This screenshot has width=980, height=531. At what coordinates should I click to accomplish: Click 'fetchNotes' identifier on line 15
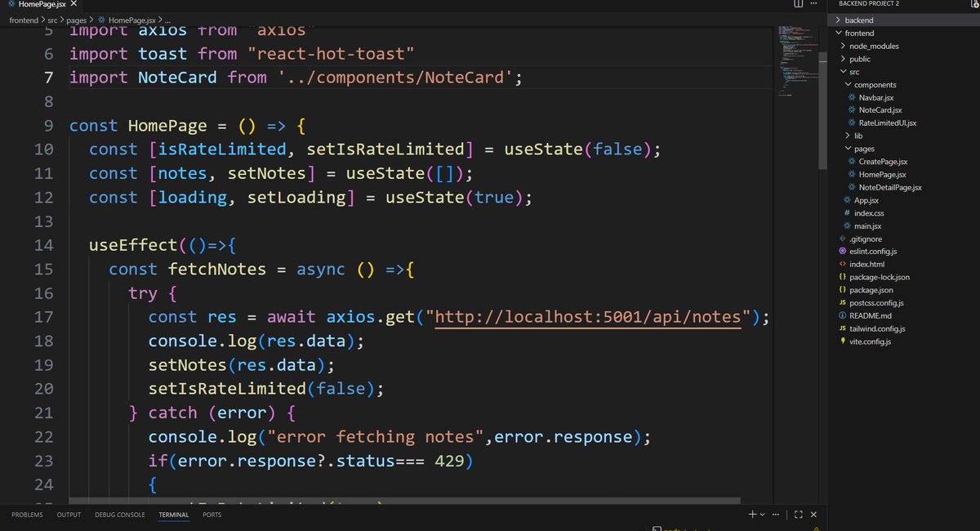[217, 269]
